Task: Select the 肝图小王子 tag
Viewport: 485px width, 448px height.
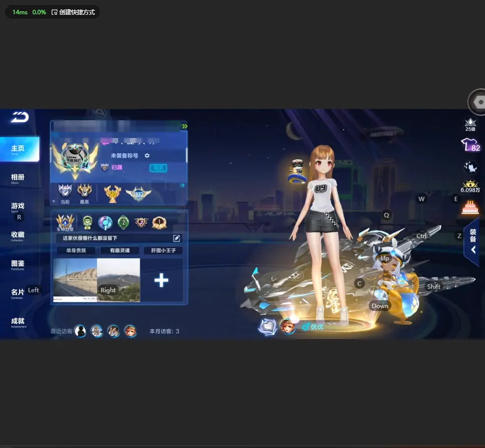Action: click(163, 250)
